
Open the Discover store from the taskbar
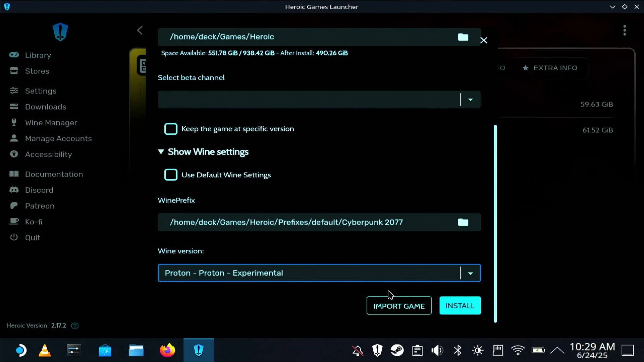[105, 350]
